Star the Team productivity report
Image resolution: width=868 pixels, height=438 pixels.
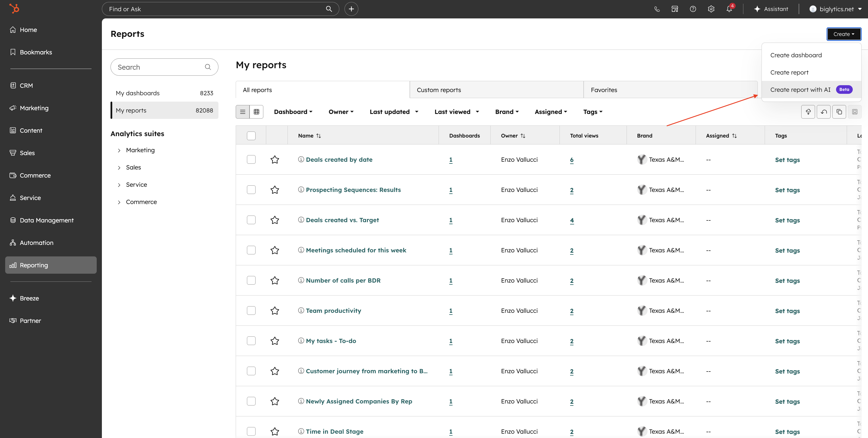pyautogui.click(x=275, y=311)
